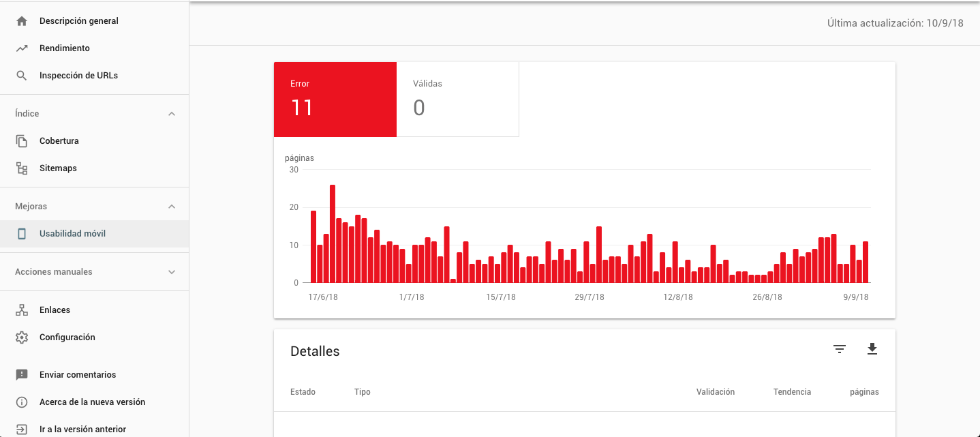Click the 20 value on the chart axis
This screenshot has height=437, width=980.
[x=294, y=207]
